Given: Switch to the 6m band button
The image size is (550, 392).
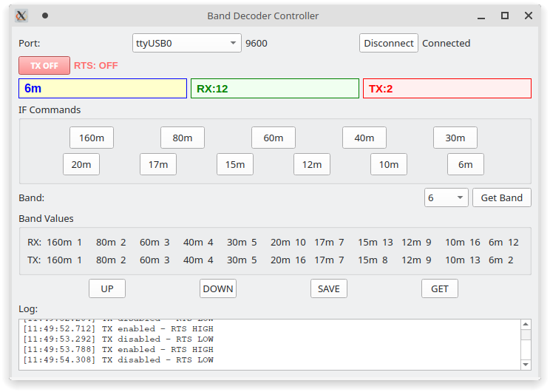Looking at the screenshot, I should point(465,164).
